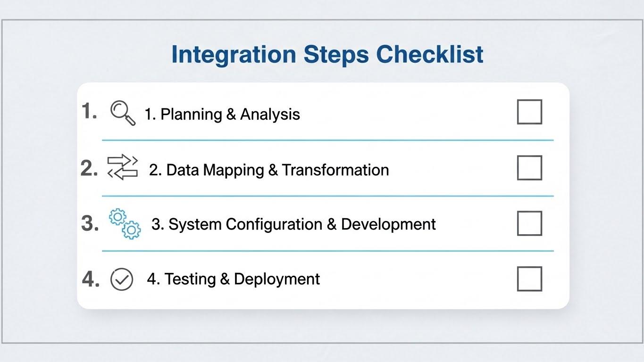Click divider line above Testing & Deployment

point(327,251)
